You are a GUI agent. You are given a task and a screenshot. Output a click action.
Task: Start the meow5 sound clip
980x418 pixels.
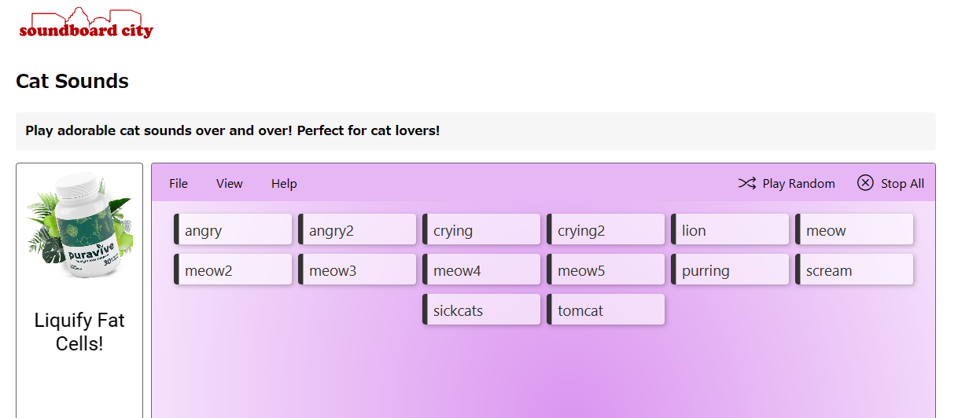606,269
